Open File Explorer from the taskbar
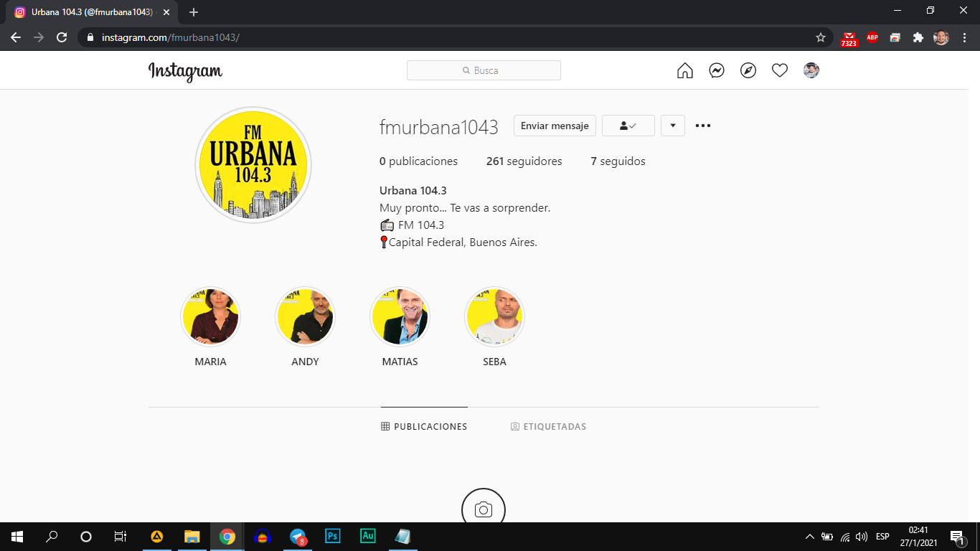 tap(192, 537)
